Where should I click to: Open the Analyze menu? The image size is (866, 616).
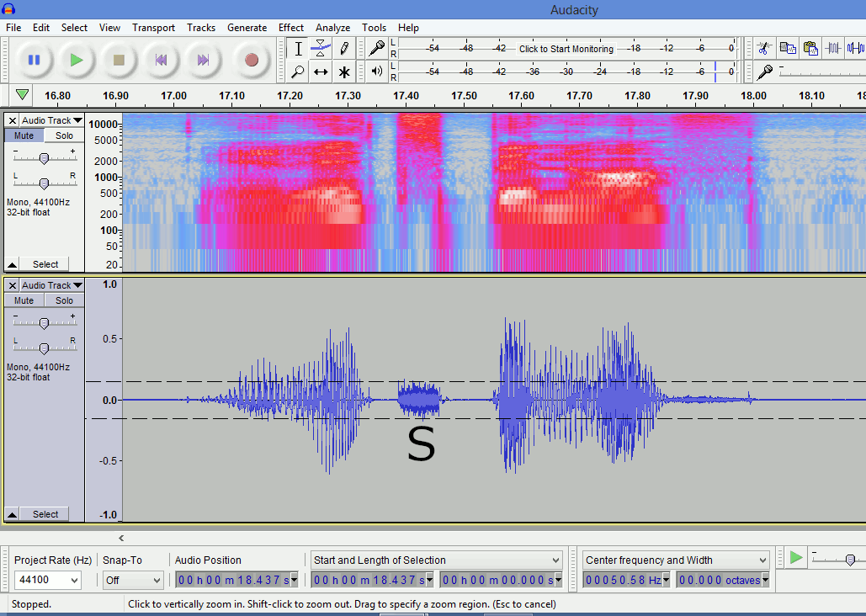pos(332,28)
